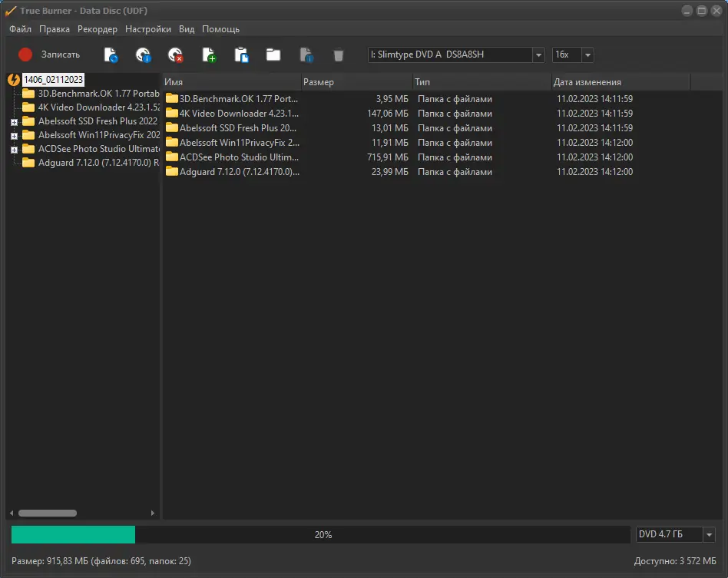Minimize the True Burner window

coord(687,11)
